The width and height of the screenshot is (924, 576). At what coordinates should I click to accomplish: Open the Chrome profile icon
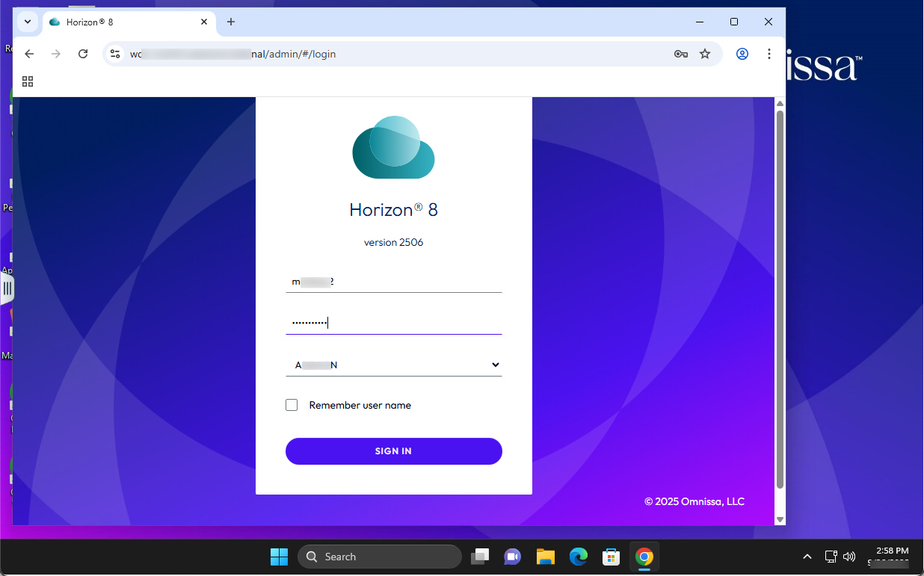click(x=742, y=54)
